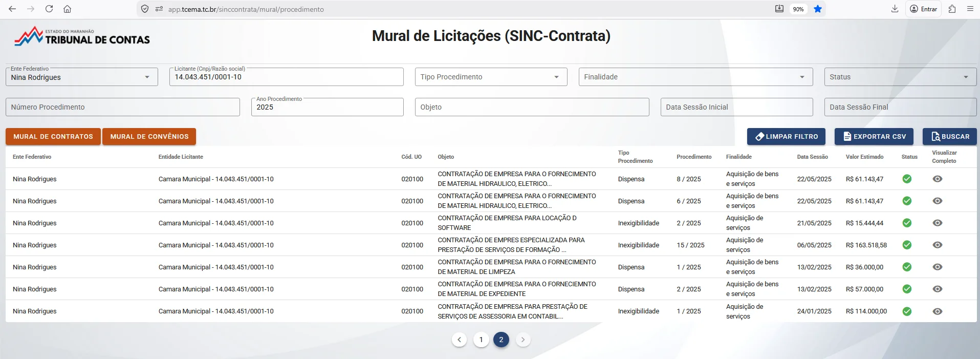Open the Tipo Procedimento dropdown
Image resolution: width=980 pixels, height=359 pixels.
click(556, 77)
